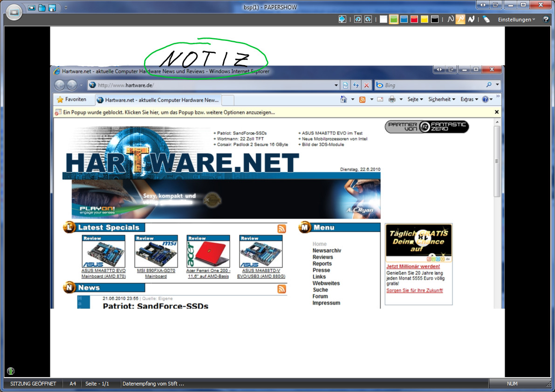
Task: Click the News section RSS icon
Action: click(282, 289)
